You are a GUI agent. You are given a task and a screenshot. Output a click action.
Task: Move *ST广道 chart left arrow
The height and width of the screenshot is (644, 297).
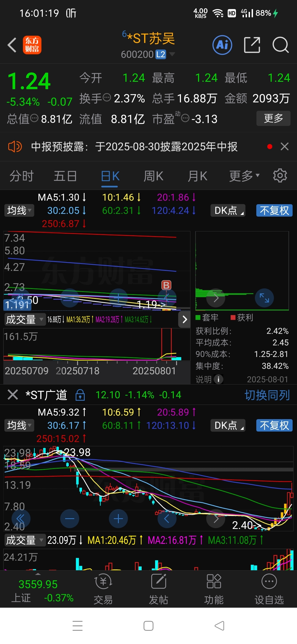(x=167, y=519)
